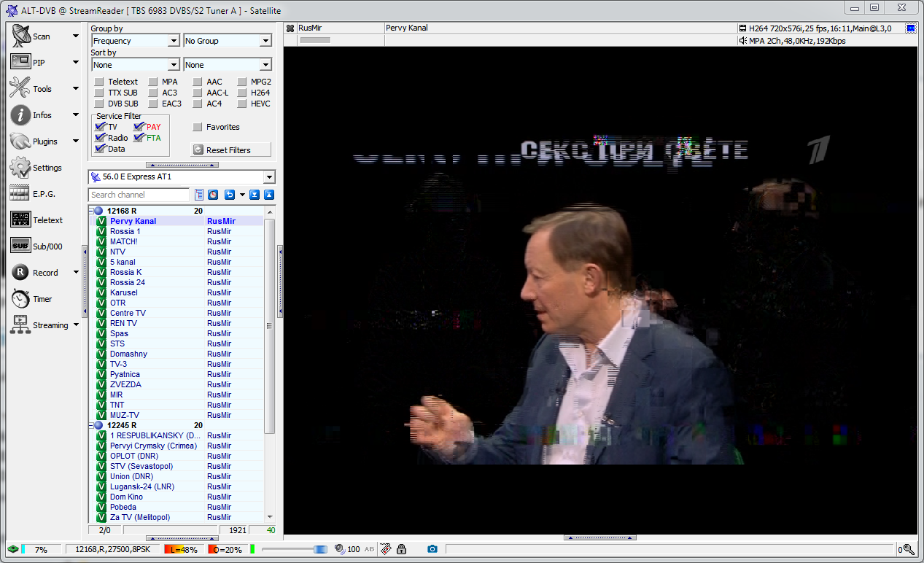Click the magnifier icon at bottom right

(909, 550)
